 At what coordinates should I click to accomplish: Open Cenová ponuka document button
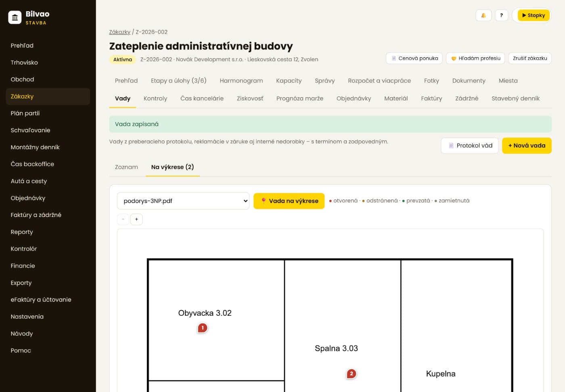[414, 58]
